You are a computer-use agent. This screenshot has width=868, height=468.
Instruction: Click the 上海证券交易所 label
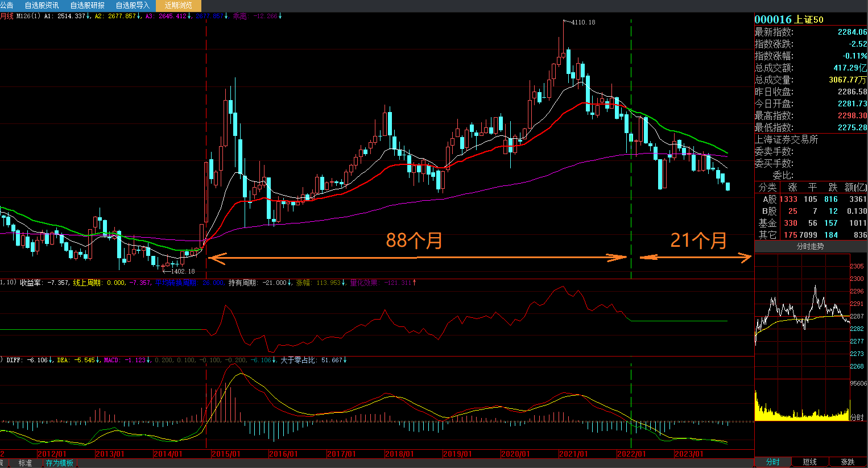click(787, 139)
